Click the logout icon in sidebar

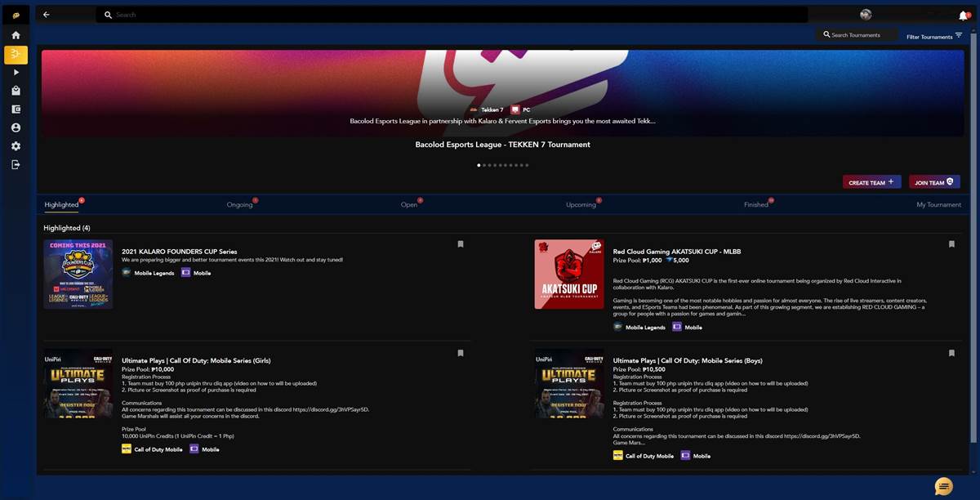16,165
